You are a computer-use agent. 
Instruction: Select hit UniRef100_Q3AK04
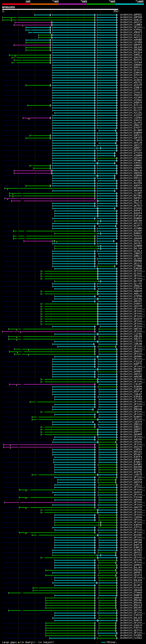click(131, 72)
